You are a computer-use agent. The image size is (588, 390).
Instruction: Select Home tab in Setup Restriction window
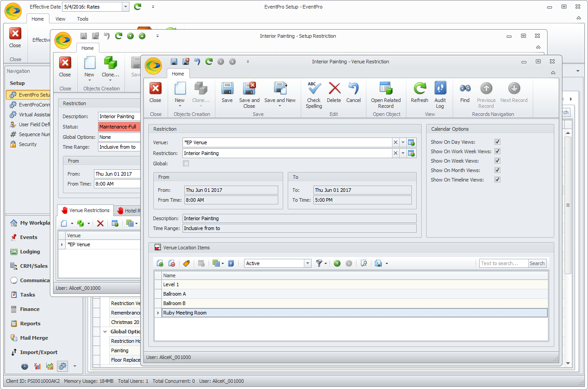[88, 48]
